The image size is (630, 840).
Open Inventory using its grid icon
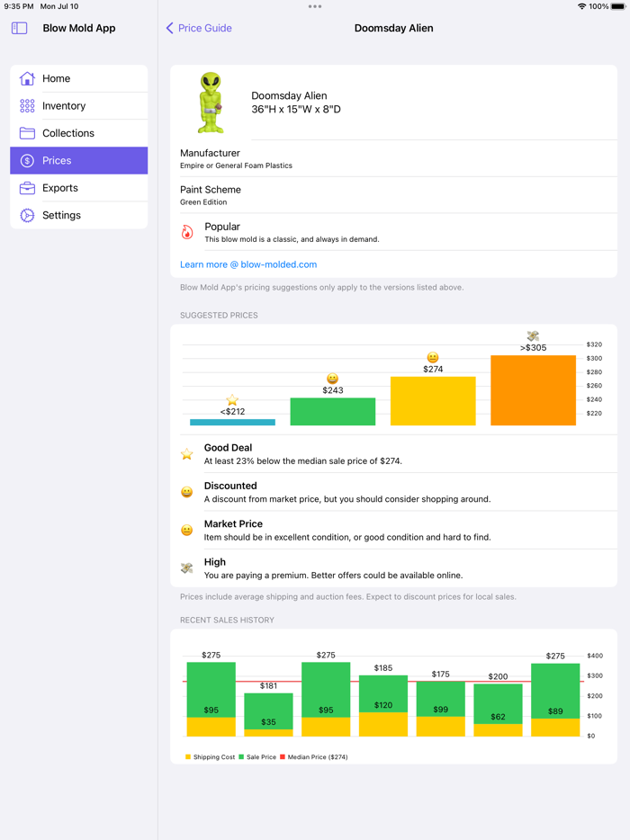coord(27,105)
